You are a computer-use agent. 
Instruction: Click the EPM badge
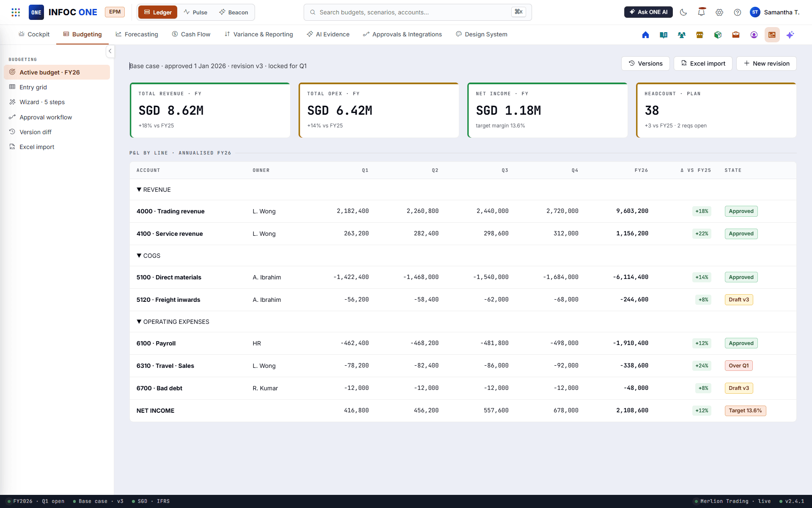tap(115, 12)
